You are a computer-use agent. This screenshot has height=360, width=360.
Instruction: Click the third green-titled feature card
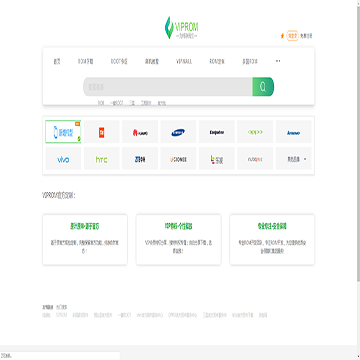tap(272, 240)
